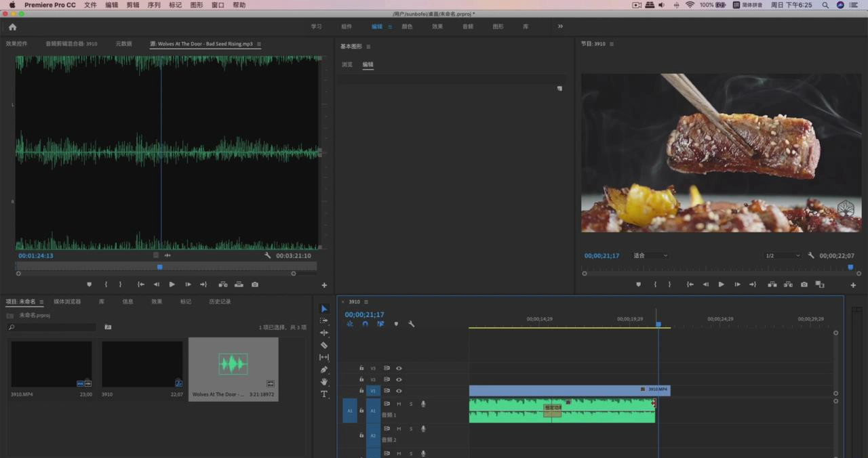Screen dimensions: 868x458
Task: Select the Track Select Forward tool
Action: pos(323,320)
